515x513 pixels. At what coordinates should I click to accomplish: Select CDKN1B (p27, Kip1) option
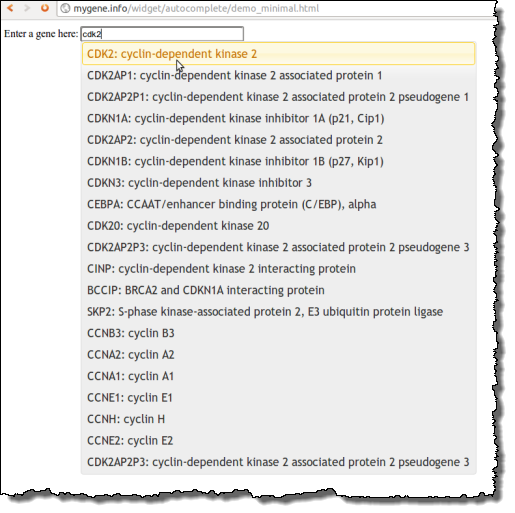coord(279,161)
